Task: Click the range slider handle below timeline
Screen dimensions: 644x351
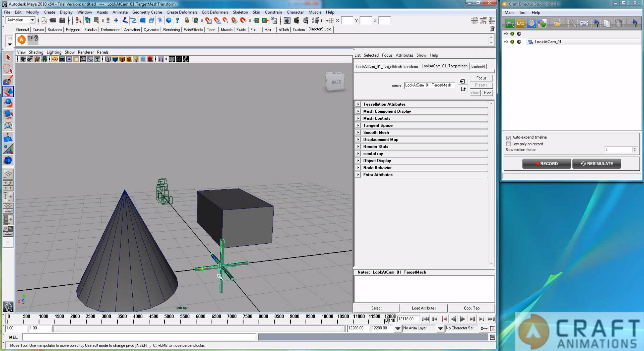Action: click(57, 329)
